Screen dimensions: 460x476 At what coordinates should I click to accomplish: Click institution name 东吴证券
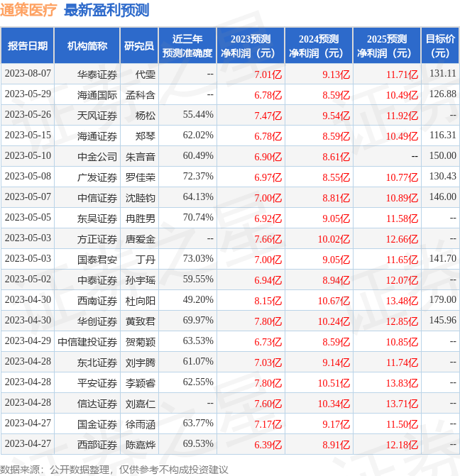coord(97,218)
